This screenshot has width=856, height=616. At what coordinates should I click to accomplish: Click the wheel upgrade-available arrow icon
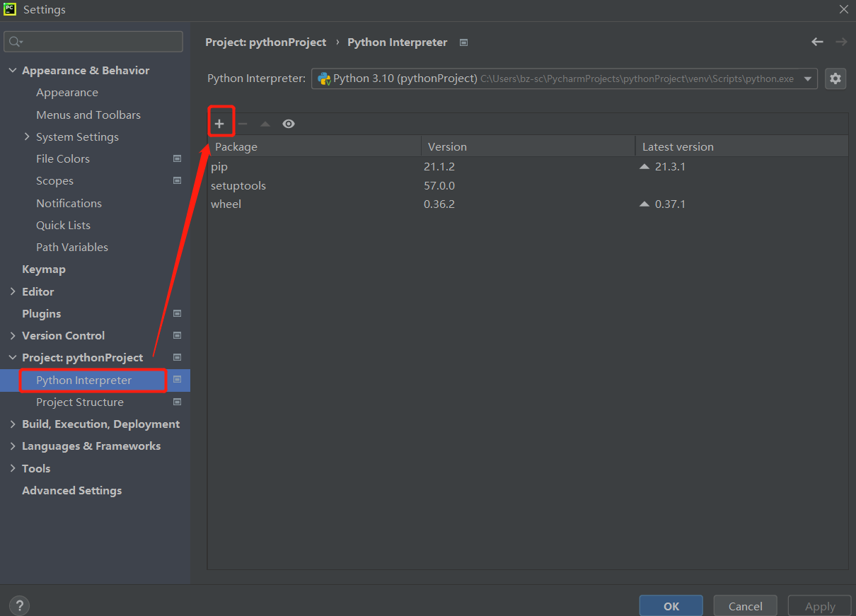pyautogui.click(x=644, y=204)
